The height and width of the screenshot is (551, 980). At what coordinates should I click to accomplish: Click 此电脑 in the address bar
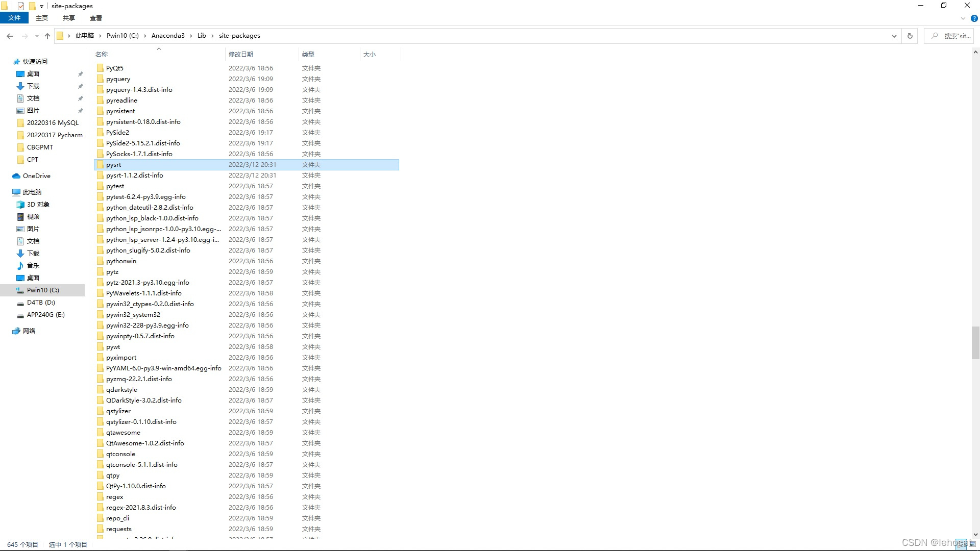pyautogui.click(x=85, y=36)
